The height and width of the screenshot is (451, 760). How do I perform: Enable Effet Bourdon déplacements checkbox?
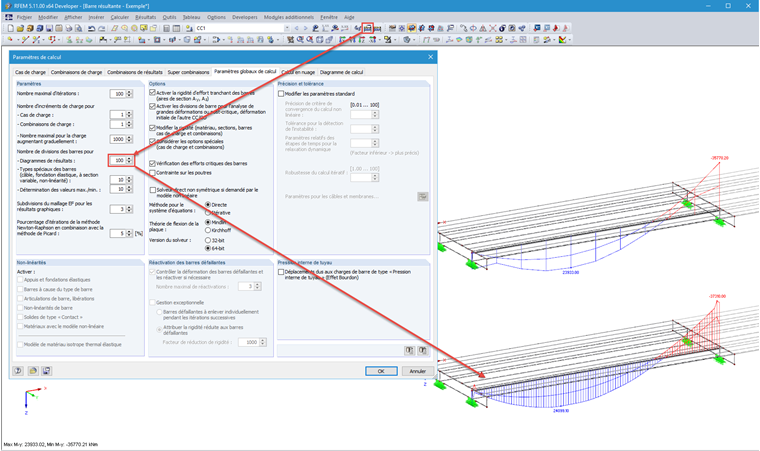pyautogui.click(x=281, y=272)
